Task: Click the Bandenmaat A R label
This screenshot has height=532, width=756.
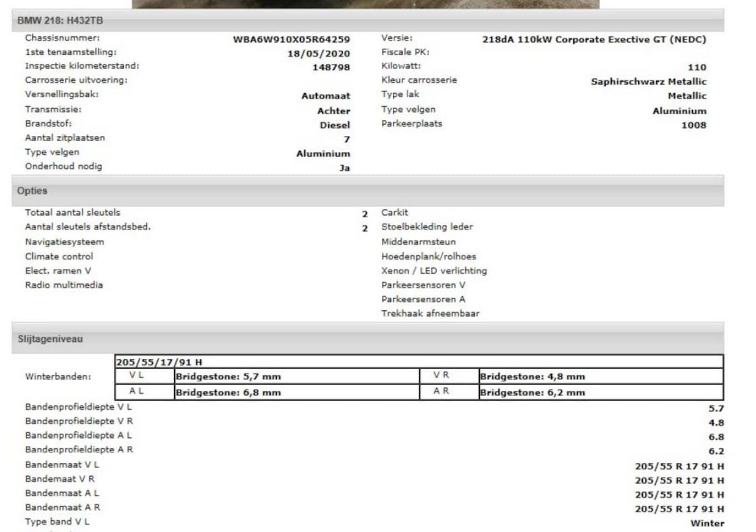Action: [x=63, y=508]
